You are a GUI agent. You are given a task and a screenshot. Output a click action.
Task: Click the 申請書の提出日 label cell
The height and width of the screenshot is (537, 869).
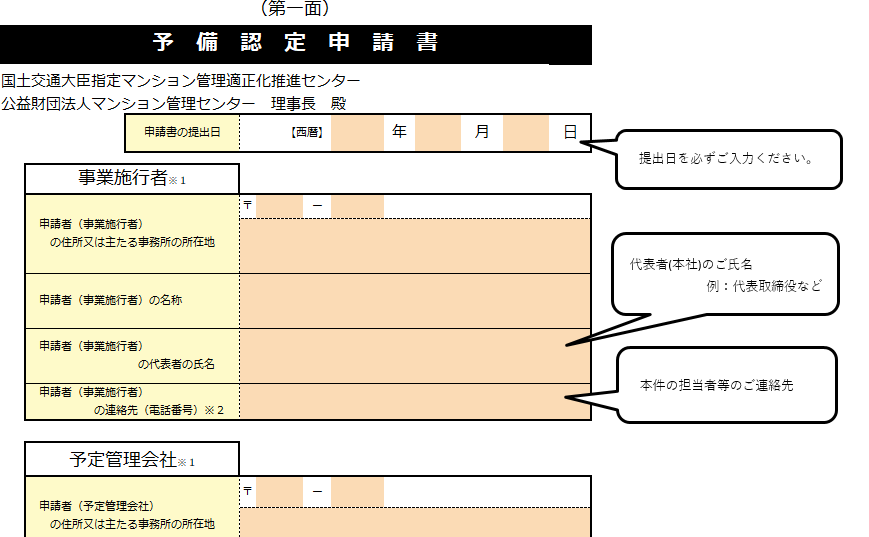(x=182, y=132)
